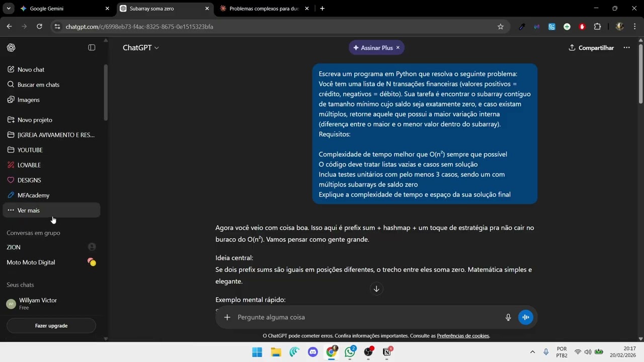Open the Chrome three-dot menu
The image size is (644, 362).
tap(635, 27)
